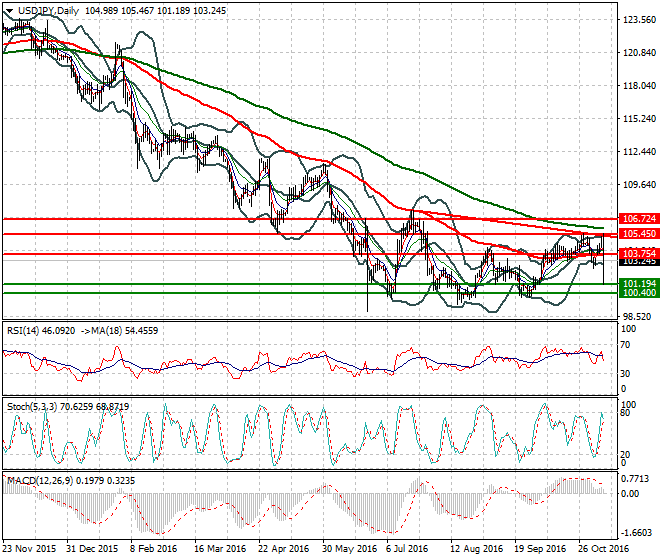Click the Stoch(5,3,3) 70.6259 68.8719 label

coord(68,407)
